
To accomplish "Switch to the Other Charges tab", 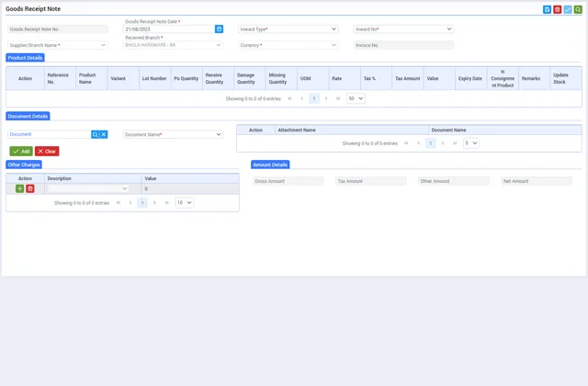I will pyautogui.click(x=24, y=165).
